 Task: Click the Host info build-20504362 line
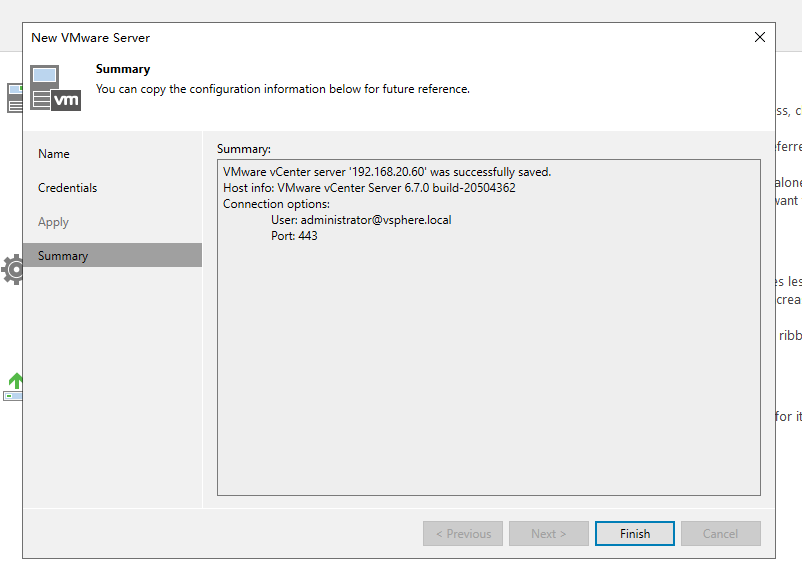pos(369,188)
